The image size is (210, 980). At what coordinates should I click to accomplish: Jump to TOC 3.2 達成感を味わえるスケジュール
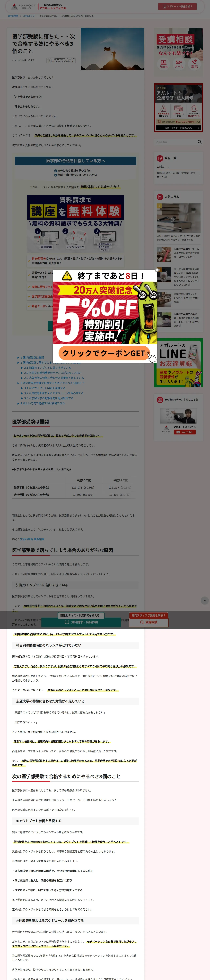pos(54,393)
